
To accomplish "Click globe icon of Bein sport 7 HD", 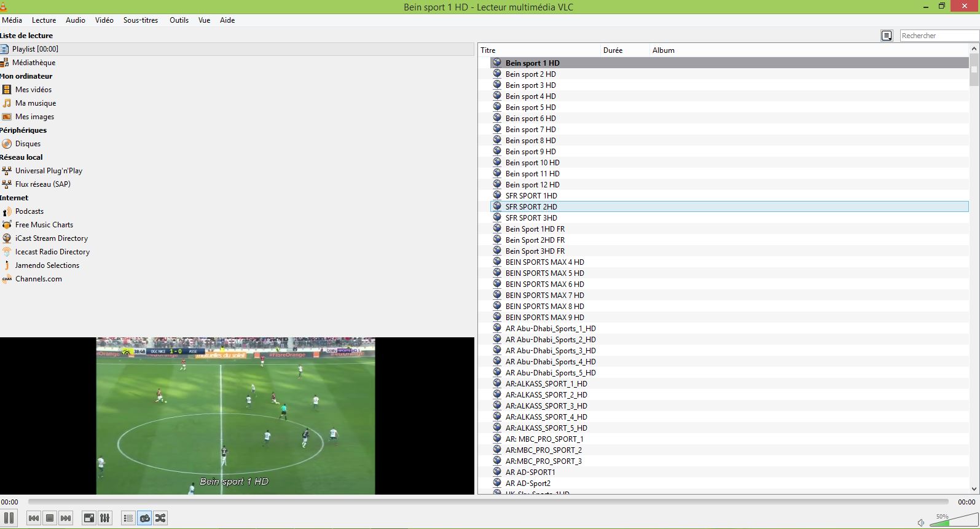I will pyautogui.click(x=497, y=129).
